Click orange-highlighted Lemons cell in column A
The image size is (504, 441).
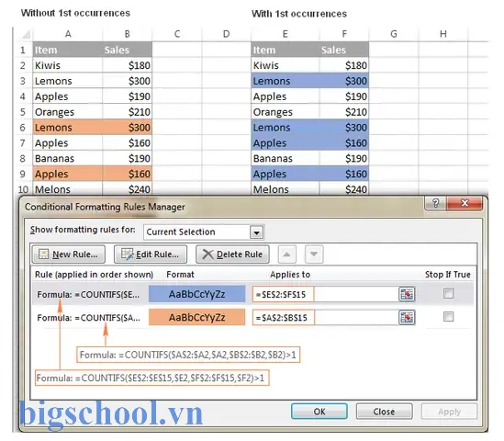(68, 128)
